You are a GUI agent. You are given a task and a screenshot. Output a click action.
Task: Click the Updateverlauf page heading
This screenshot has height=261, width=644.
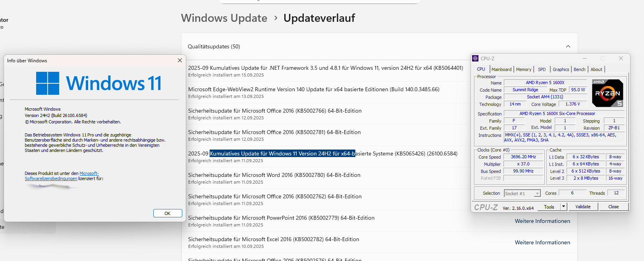319,18
